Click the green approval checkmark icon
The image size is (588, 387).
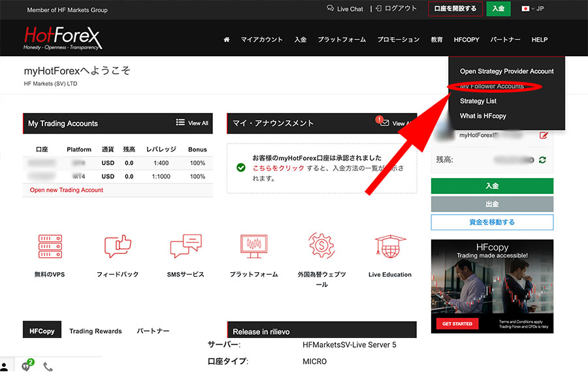coord(241,168)
